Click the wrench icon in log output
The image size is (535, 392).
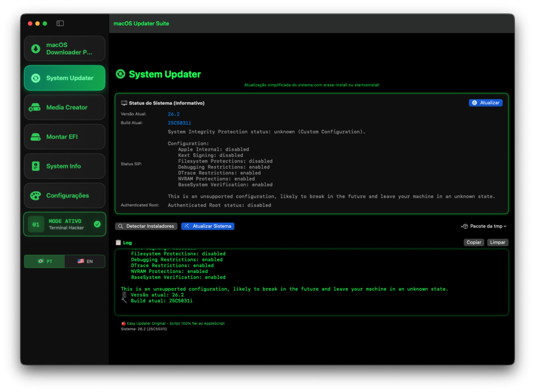coord(124,301)
